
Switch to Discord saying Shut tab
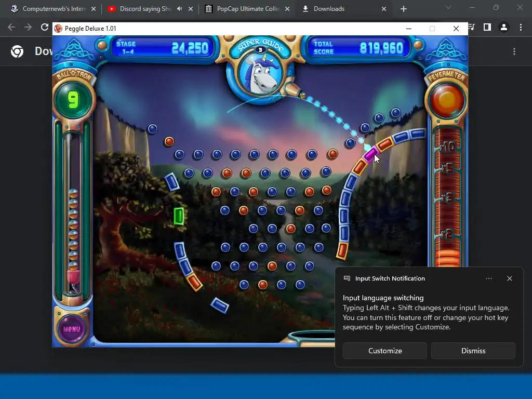click(145, 9)
